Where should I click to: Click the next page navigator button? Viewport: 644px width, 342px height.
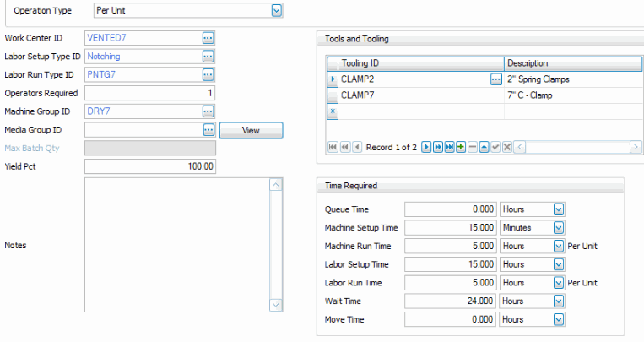click(438, 147)
